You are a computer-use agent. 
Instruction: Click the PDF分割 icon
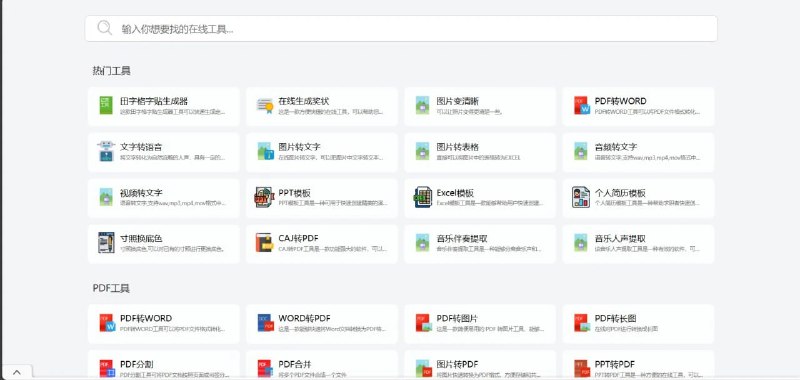[x=107, y=369]
